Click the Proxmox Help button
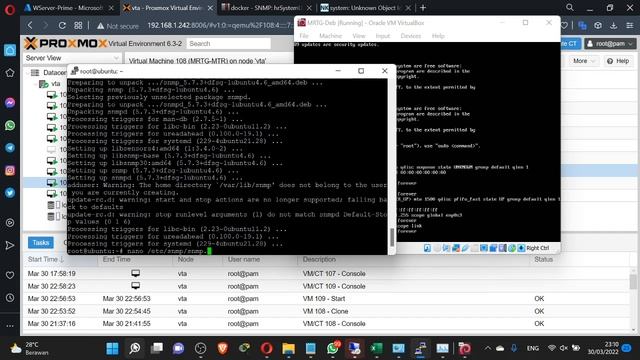This screenshot has height=360, width=640. 618,61
